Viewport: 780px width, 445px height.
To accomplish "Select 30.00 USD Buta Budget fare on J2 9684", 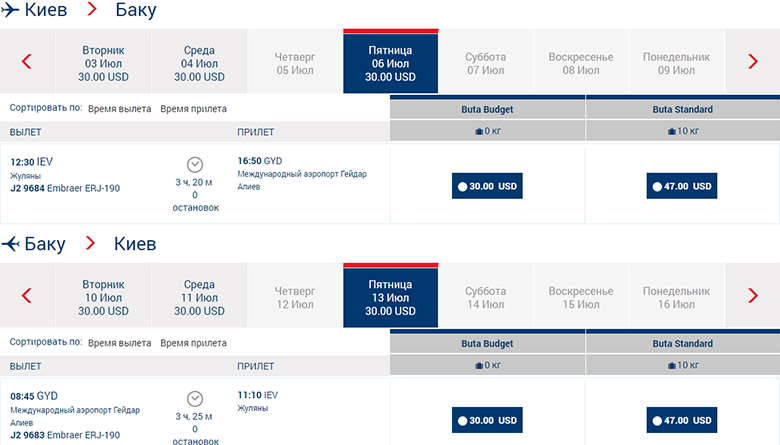I will [487, 185].
